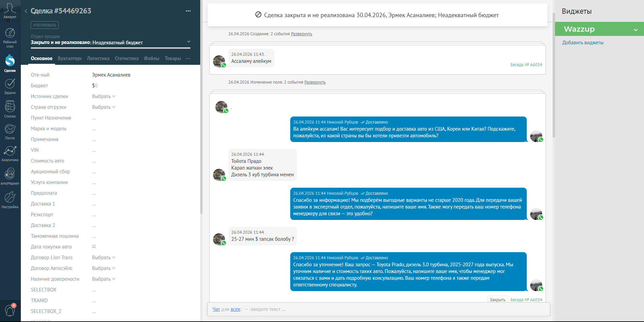This screenshot has height=322, width=644.
Task: Click the calendar icon for Дата покупки авто
Action: click(x=94, y=246)
